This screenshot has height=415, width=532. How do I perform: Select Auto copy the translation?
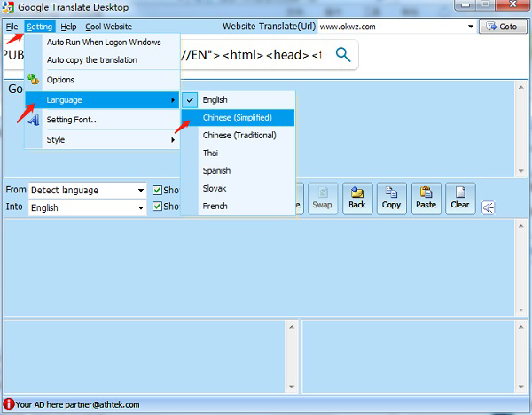coord(103,59)
